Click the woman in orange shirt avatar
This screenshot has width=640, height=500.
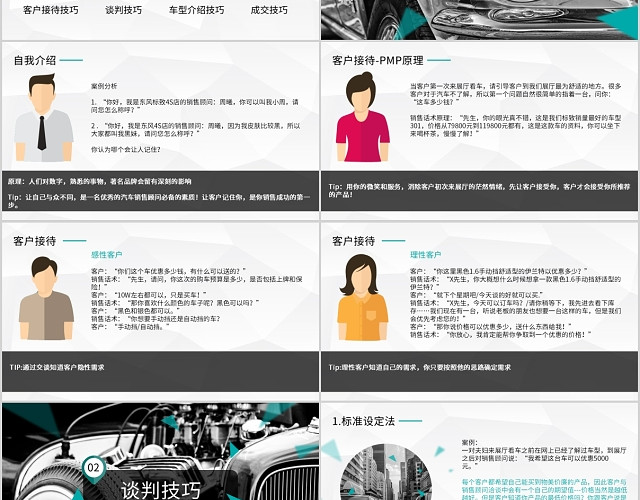pos(362,298)
